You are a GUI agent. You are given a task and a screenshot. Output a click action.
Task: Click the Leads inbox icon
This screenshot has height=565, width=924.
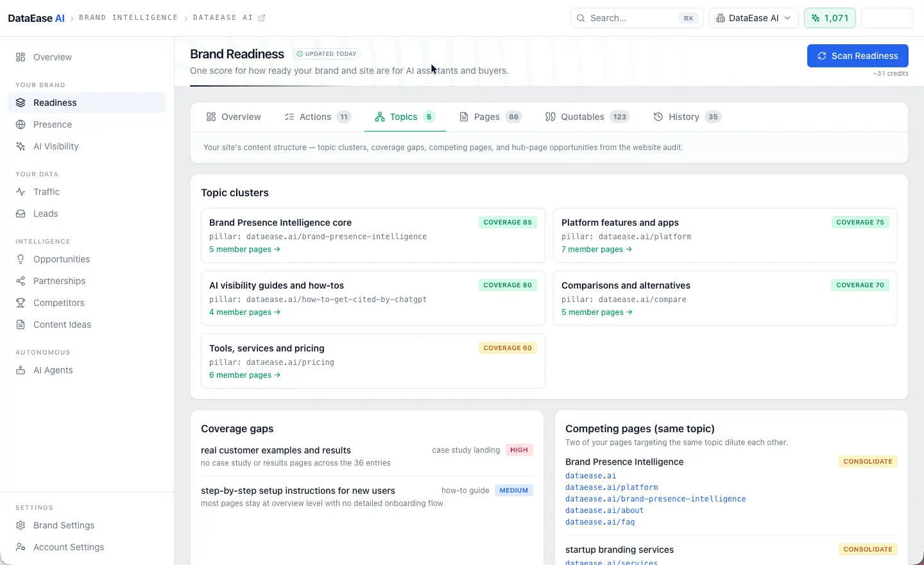(21, 214)
